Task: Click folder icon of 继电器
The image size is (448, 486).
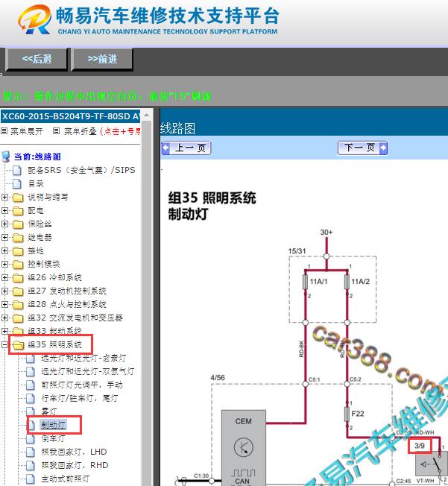Action: coord(18,238)
